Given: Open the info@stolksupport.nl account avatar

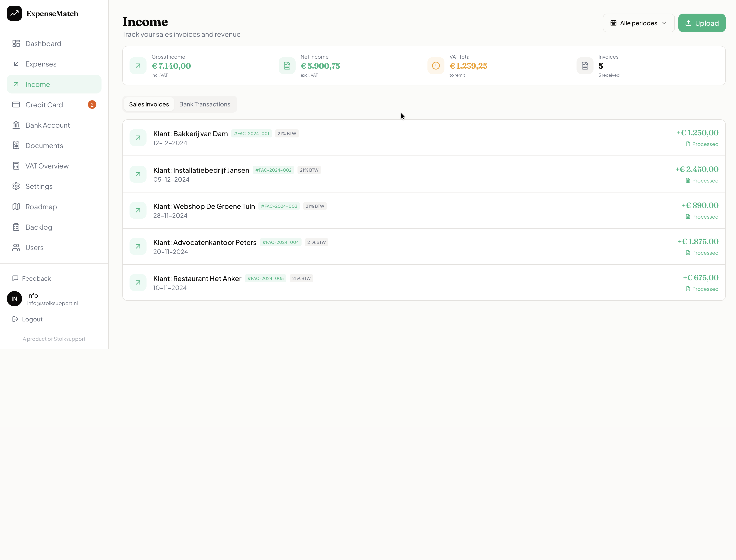Looking at the screenshot, I should pos(14,299).
